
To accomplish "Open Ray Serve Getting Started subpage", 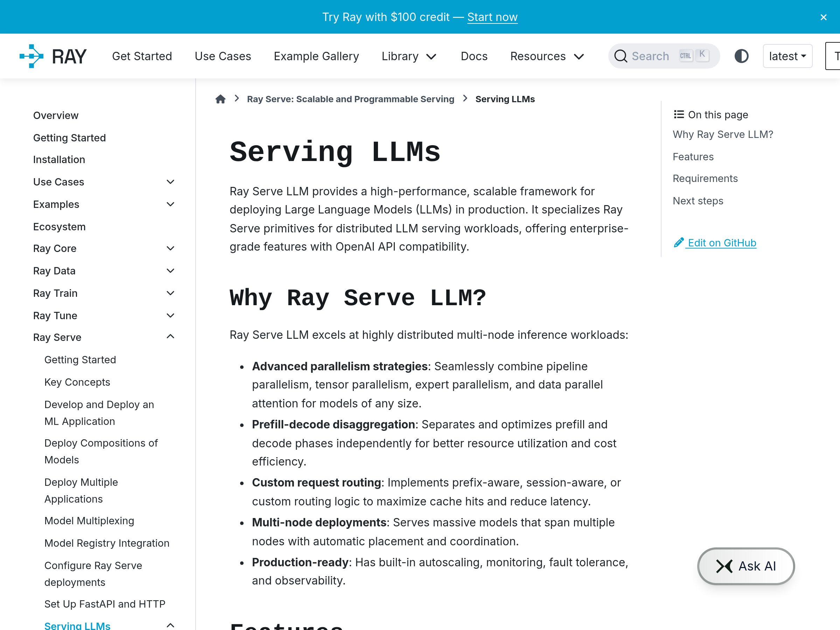I will pyautogui.click(x=80, y=359).
